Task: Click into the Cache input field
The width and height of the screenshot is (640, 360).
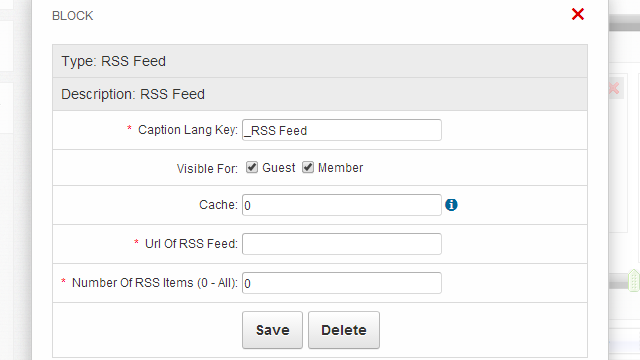Action: tap(342, 205)
